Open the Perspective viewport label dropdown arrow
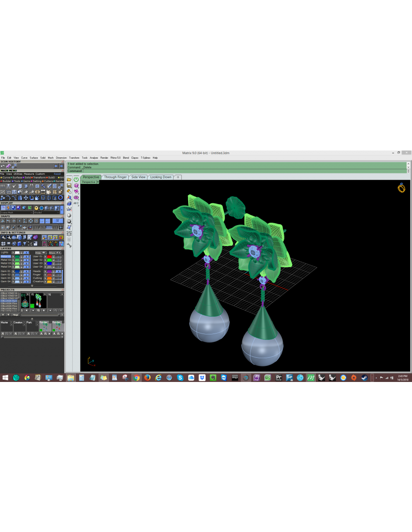Screen dimensions: 412x532 pyautogui.click(x=98, y=182)
